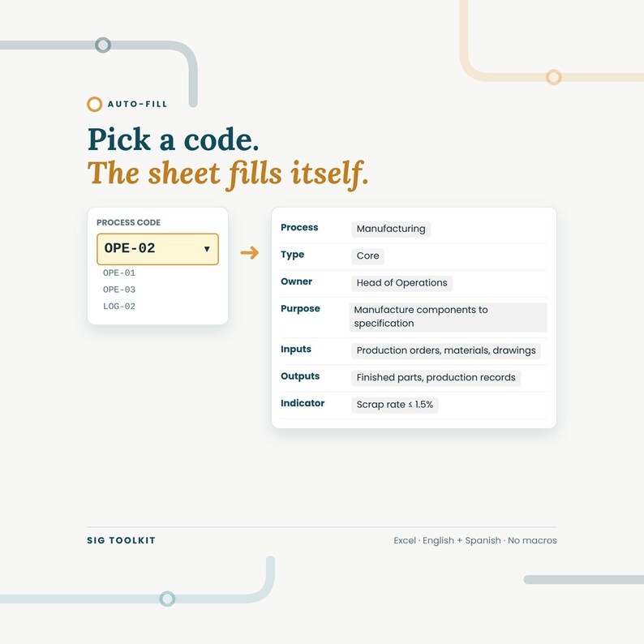Screen dimensions: 644x644
Task: Click the PROCESS CODE label
Action: tap(128, 222)
